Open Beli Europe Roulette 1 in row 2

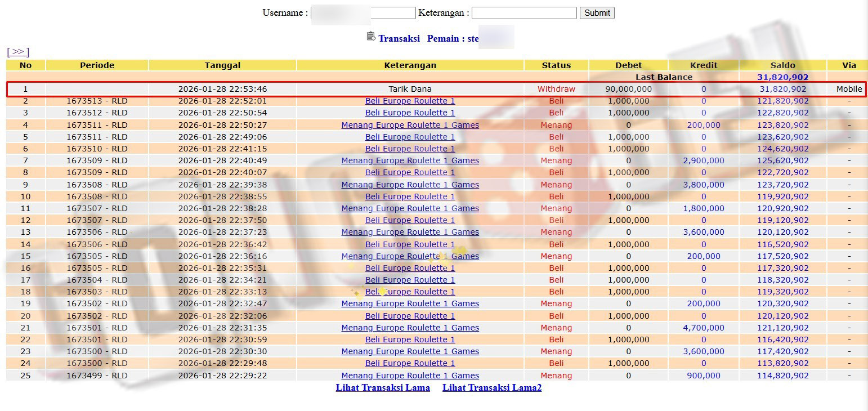(410, 101)
